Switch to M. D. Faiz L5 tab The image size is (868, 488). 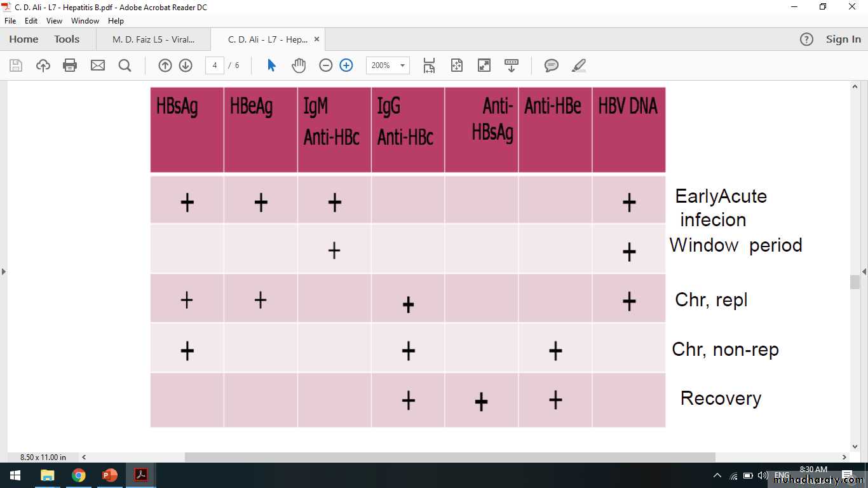153,39
